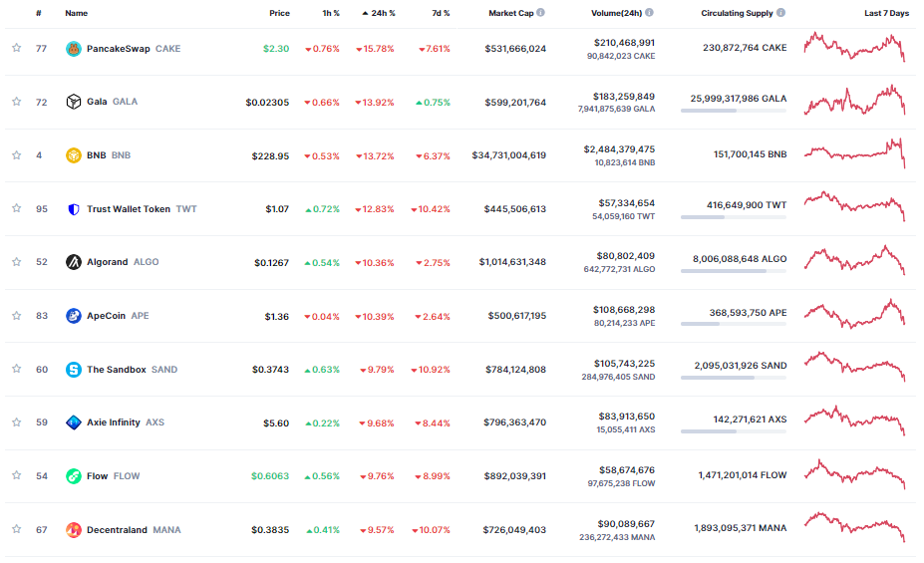Image resolution: width=924 pixels, height=563 pixels.
Task: Sort by the Market Cap column header
Action: [x=516, y=13]
